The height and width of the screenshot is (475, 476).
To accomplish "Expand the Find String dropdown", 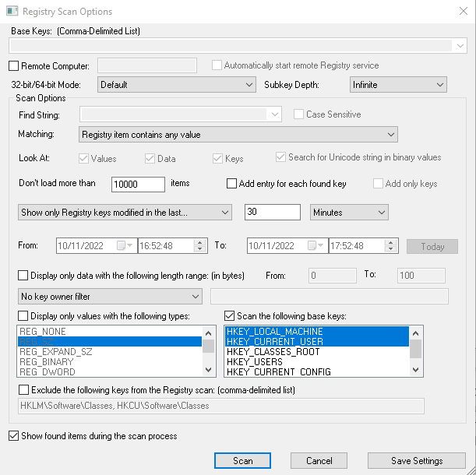I will tap(275, 114).
